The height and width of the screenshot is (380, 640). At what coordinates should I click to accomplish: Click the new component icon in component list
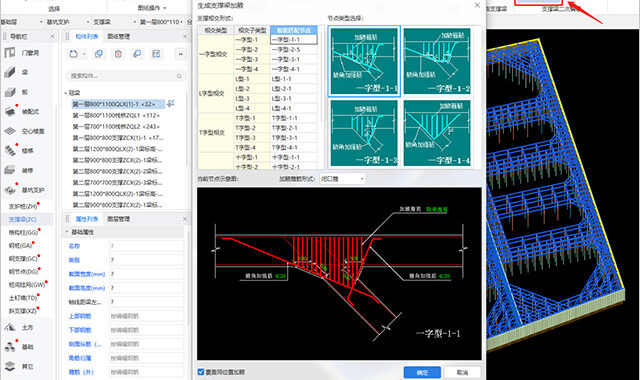[73, 54]
